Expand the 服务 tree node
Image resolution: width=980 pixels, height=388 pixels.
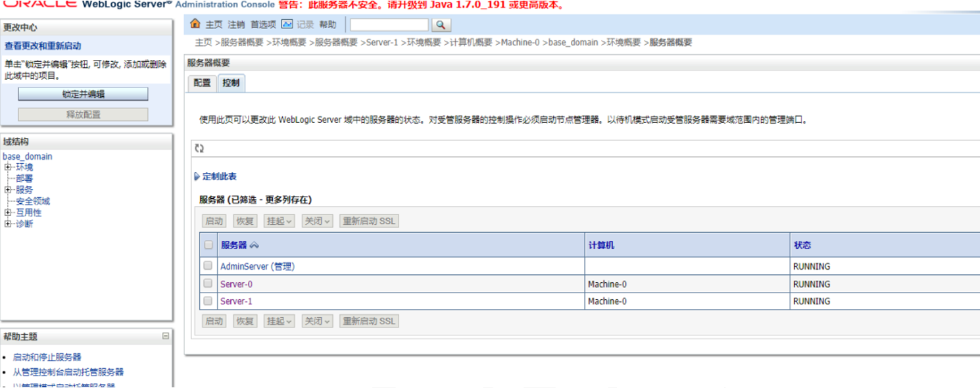[x=7, y=189]
